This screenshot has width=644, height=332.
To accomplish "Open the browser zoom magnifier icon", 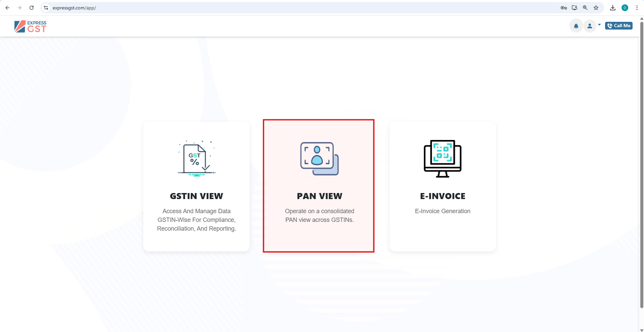I will click(585, 8).
